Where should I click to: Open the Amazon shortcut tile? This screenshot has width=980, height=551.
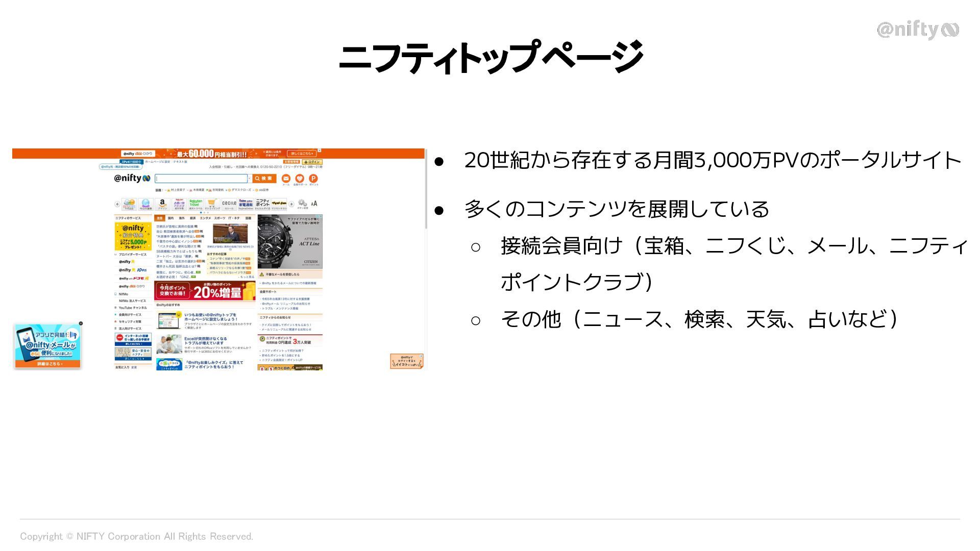pyautogui.click(x=162, y=204)
